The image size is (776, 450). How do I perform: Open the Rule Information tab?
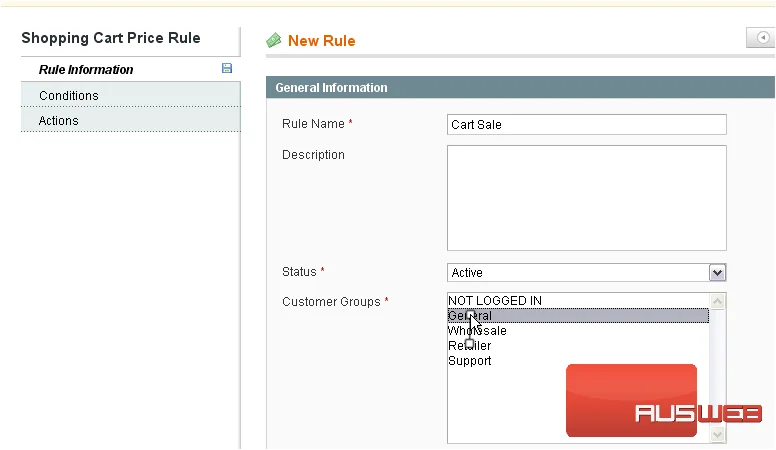coord(131,69)
